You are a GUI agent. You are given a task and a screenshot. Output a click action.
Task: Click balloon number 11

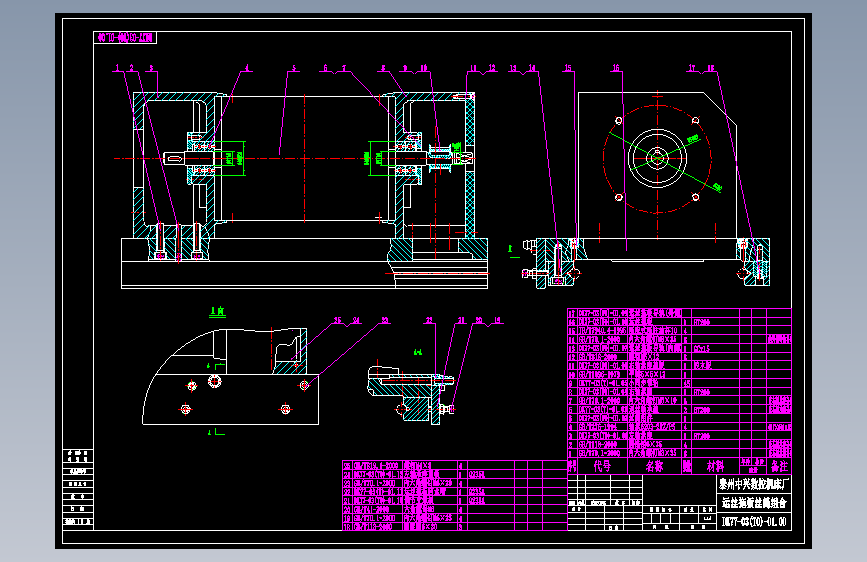473,68
